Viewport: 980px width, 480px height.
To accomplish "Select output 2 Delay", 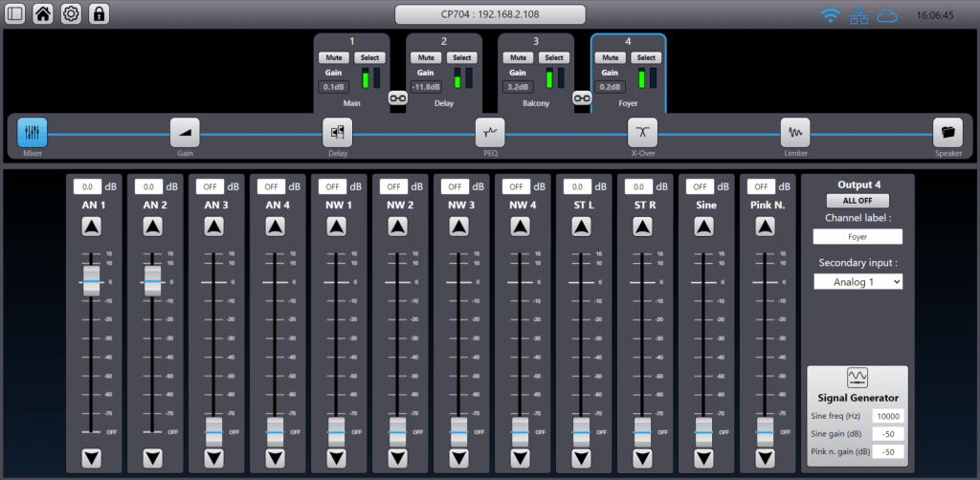I will 462,57.
